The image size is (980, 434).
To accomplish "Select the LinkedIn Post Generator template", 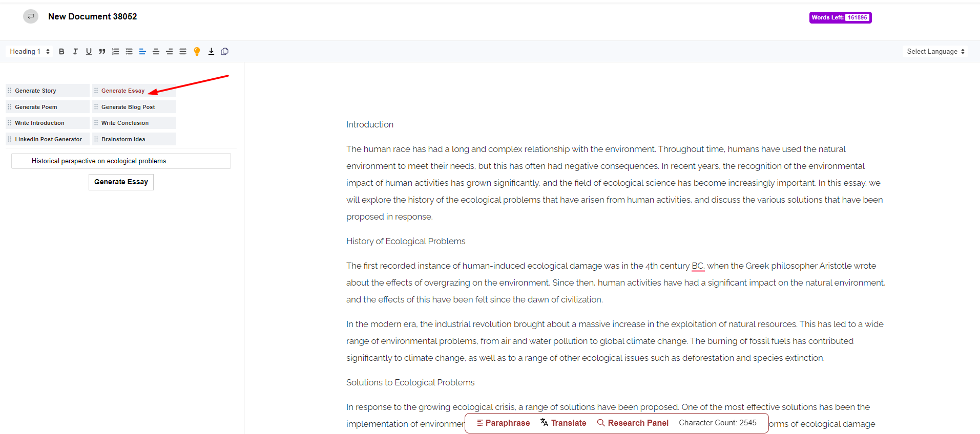I will point(48,139).
